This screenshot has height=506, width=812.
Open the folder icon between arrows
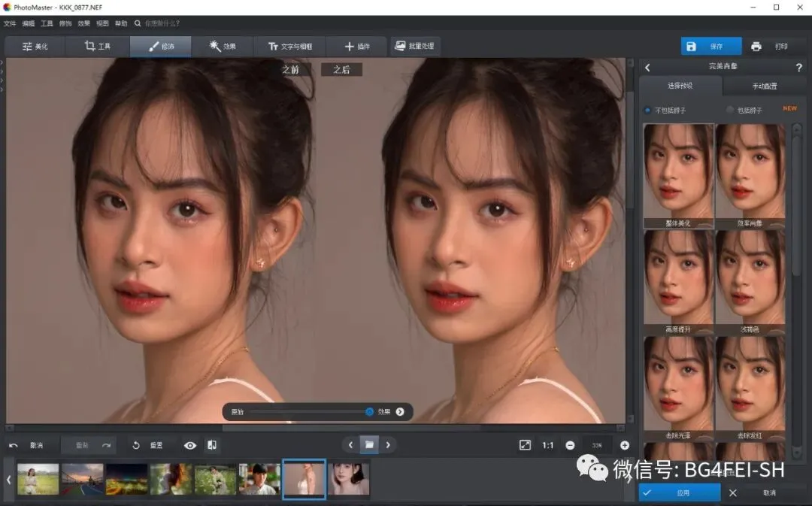[369, 445]
